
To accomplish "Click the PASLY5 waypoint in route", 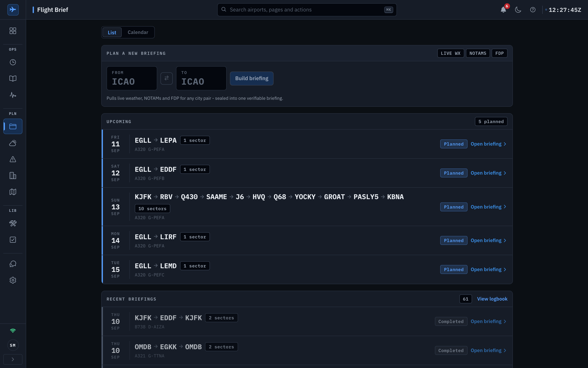I will (366, 197).
